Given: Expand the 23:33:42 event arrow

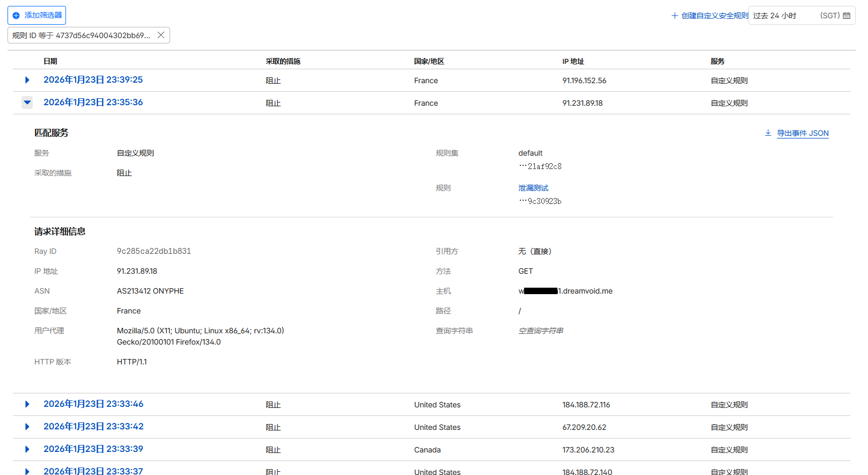Looking at the screenshot, I should pyautogui.click(x=27, y=427).
